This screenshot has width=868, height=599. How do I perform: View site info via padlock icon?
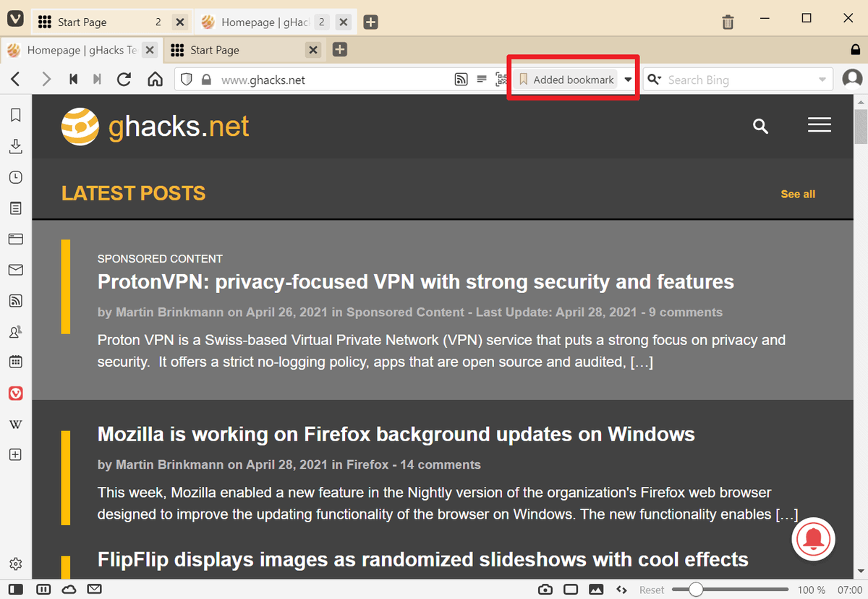(206, 80)
